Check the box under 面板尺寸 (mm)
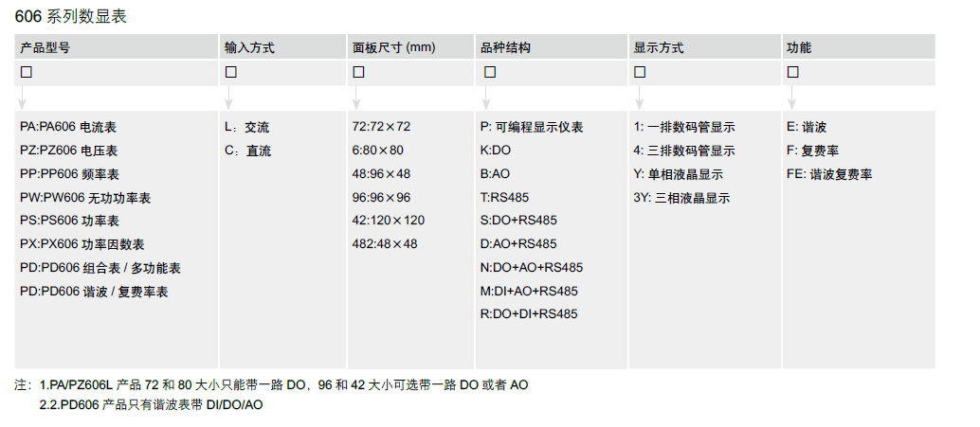The height and width of the screenshot is (427, 980). [x=358, y=72]
